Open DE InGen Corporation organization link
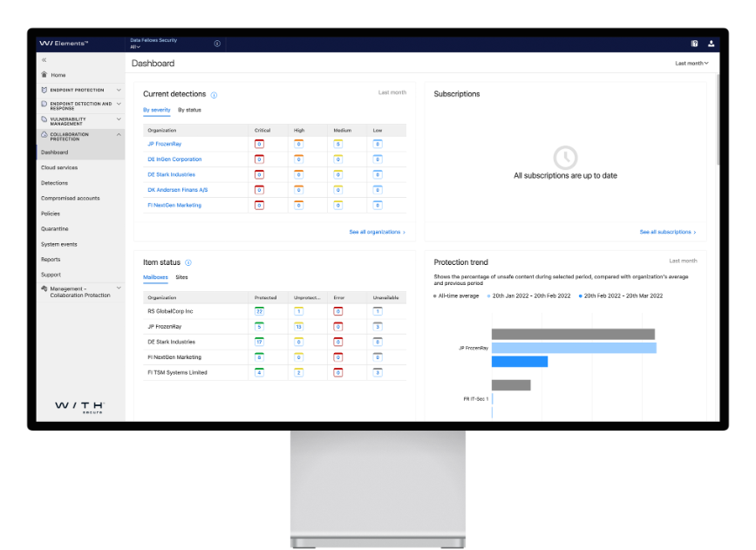The height and width of the screenshot is (550, 756). pos(174,160)
